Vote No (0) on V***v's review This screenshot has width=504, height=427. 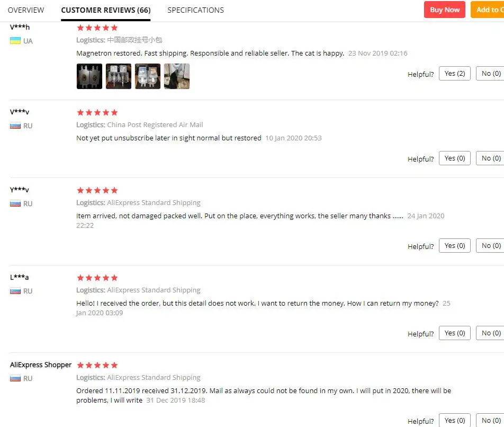pyautogui.click(x=490, y=158)
